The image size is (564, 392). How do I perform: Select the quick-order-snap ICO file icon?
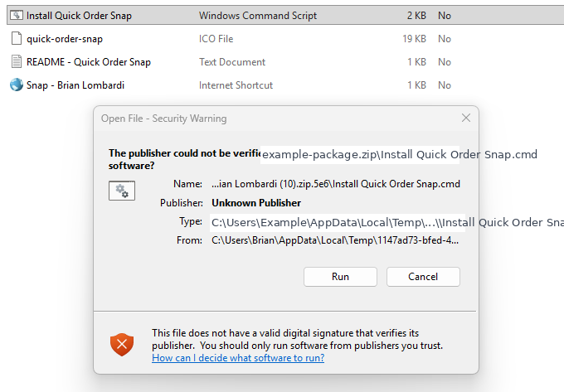[17, 38]
